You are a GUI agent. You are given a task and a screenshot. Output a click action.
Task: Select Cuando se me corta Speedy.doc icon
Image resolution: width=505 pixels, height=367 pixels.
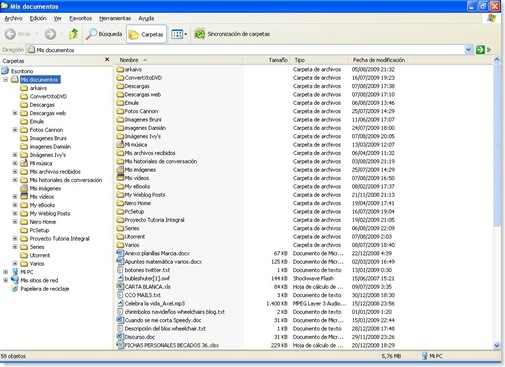click(x=120, y=320)
